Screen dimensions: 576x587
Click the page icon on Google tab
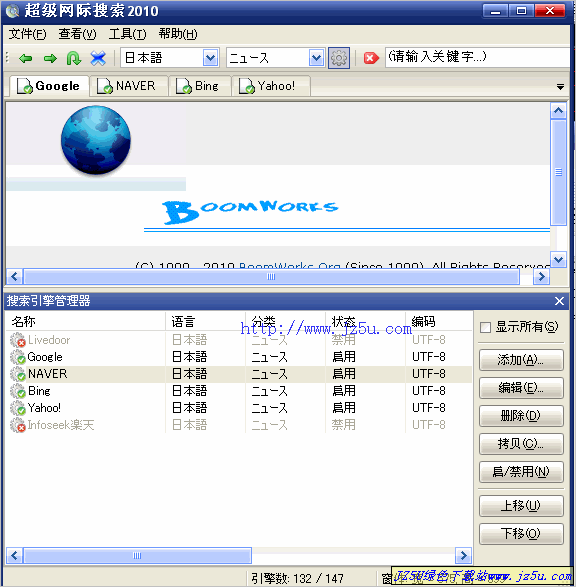[x=25, y=86]
